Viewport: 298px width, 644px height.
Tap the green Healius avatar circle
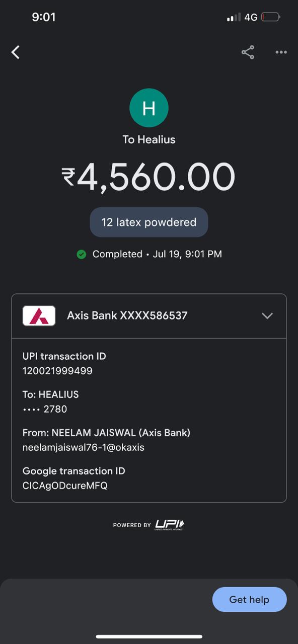[x=149, y=108]
